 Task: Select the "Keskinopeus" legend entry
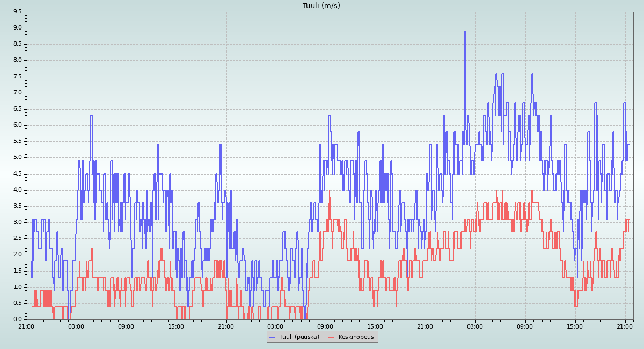356,337
